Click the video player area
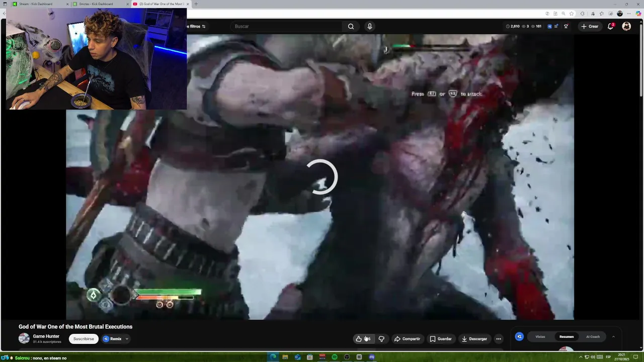 click(x=320, y=177)
